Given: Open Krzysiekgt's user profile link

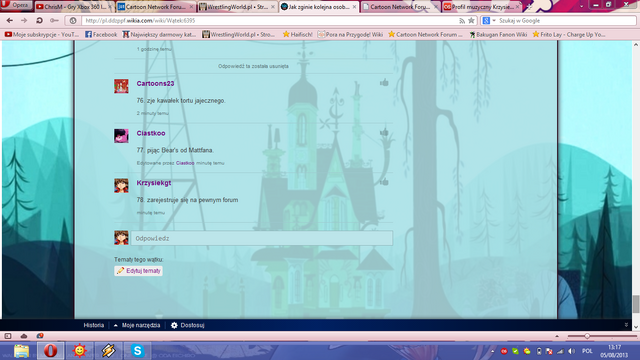Looking at the screenshot, I should (154, 183).
